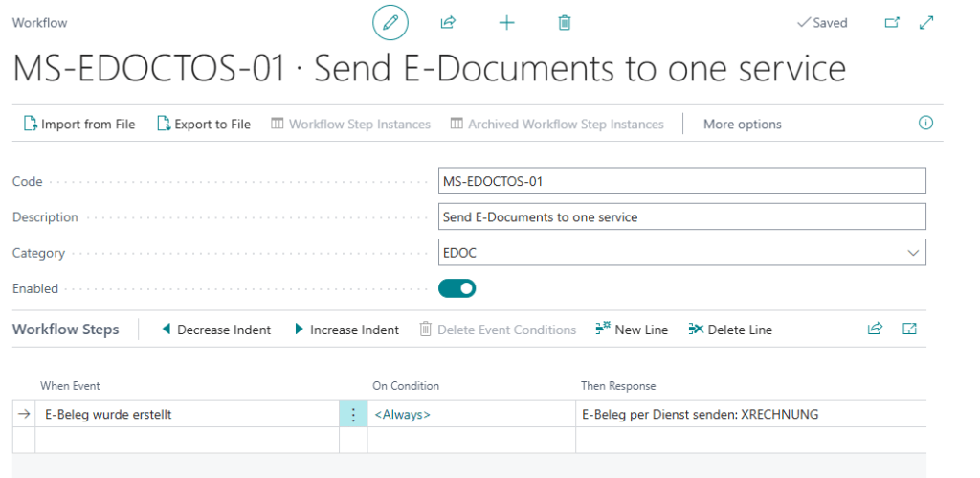Click the trash can delete icon
Screen dimensions: 980x478
565,23
